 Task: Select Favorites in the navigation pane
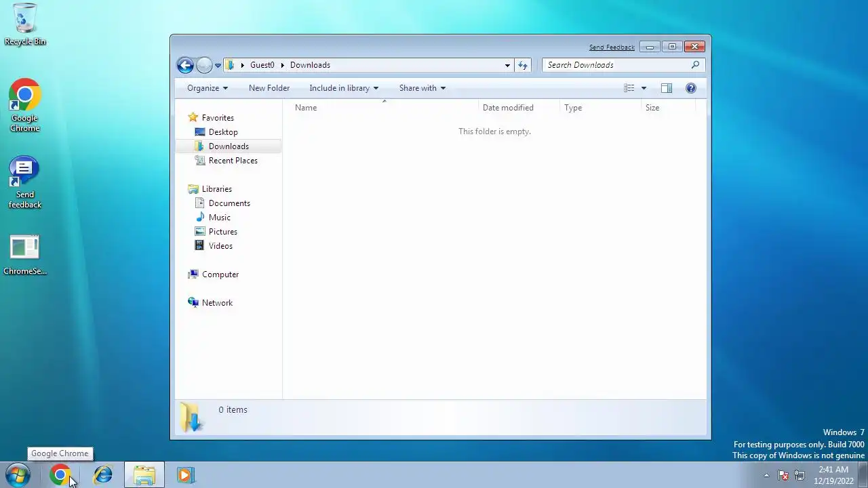coord(218,118)
